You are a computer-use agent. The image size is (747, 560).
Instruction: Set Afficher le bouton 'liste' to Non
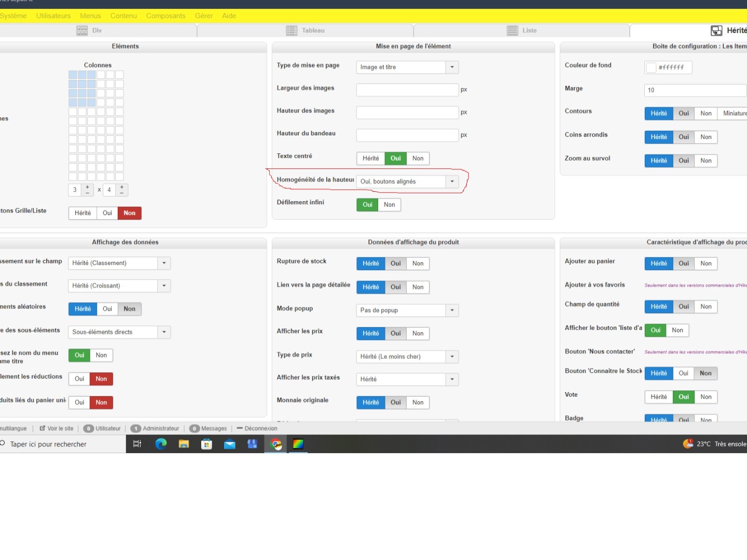(x=677, y=330)
